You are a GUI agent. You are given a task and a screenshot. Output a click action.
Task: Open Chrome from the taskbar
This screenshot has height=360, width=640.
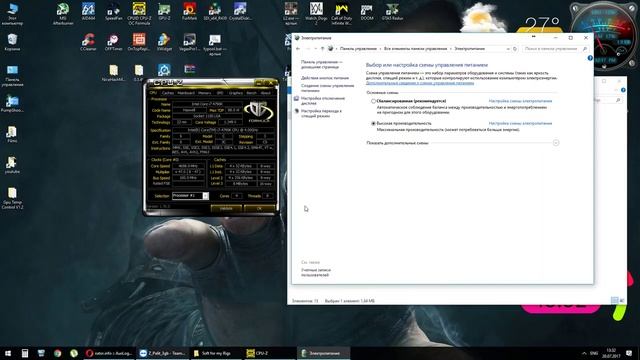(58, 353)
